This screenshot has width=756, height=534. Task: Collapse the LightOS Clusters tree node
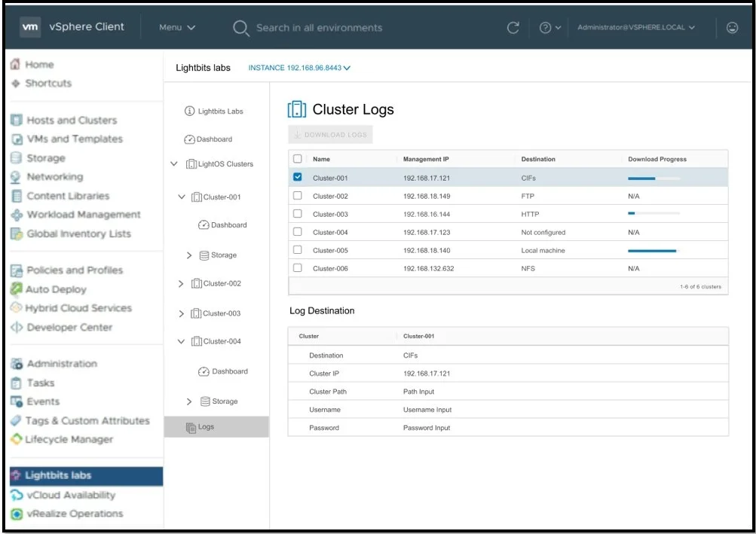click(x=174, y=164)
